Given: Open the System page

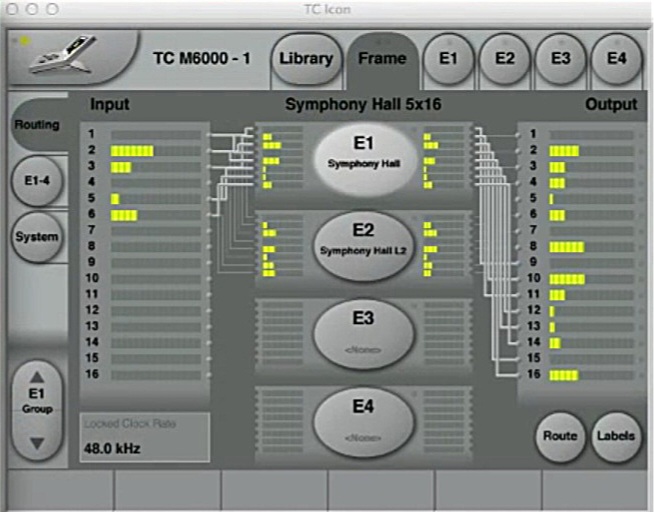Looking at the screenshot, I should 37,237.
